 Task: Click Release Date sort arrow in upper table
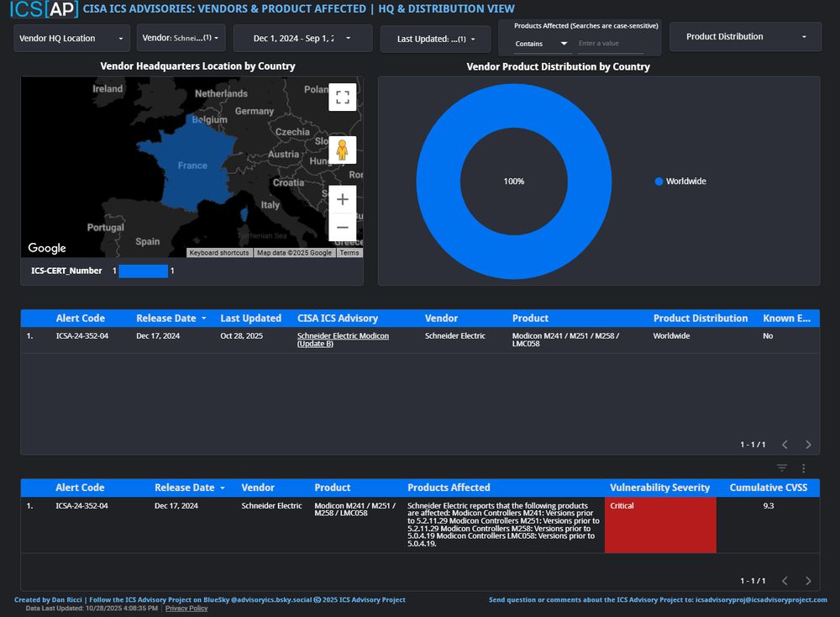[x=203, y=319]
